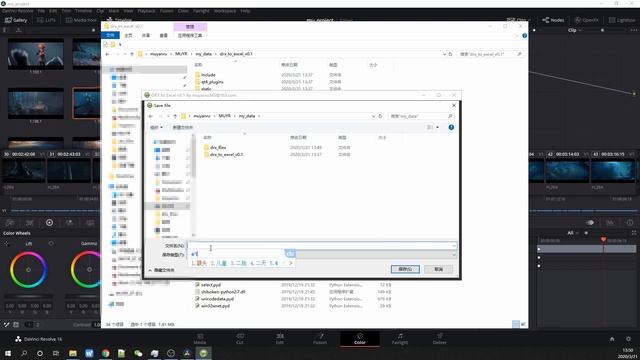
Task: Go up one folder in Save dialog
Action: (175, 116)
